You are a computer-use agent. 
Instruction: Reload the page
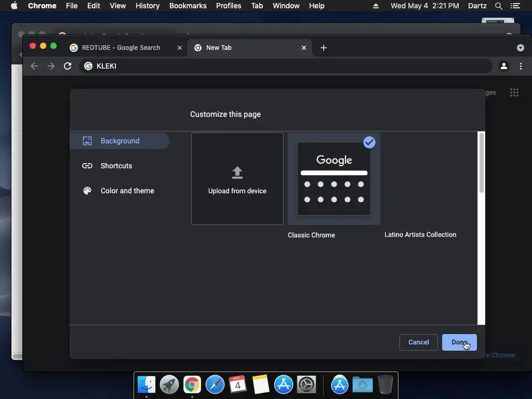click(x=68, y=66)
